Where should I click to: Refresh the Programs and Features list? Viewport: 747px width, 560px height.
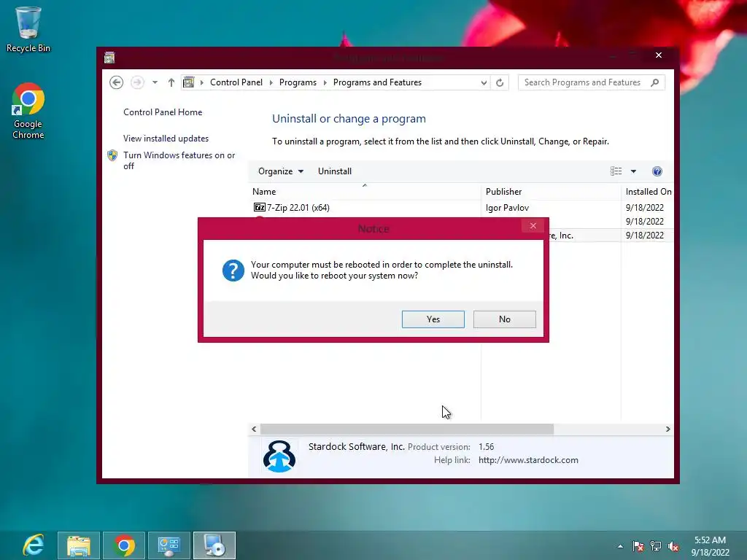tap(499, 82)
